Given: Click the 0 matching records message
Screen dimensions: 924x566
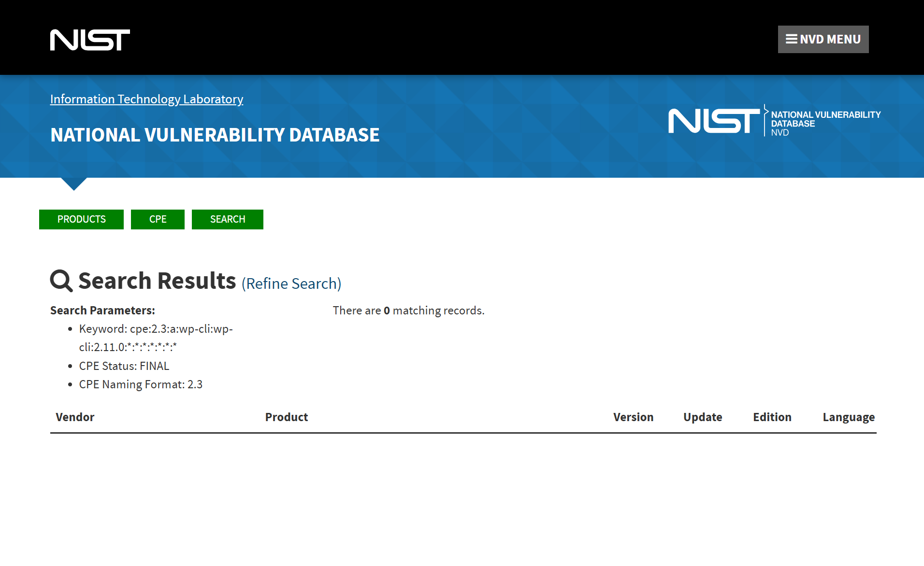Looking at the screenshot, I should [x=408, y=311].
